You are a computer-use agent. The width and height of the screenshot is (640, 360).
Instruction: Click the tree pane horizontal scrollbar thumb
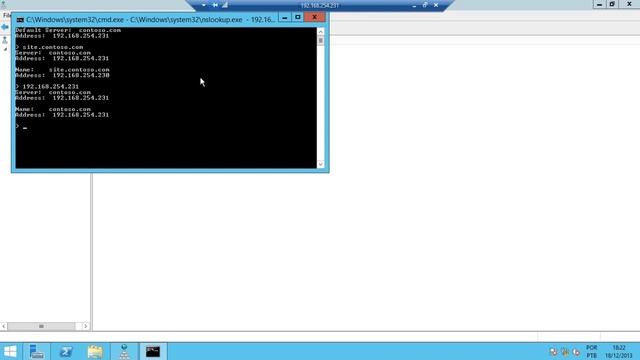tap(41, 326)
